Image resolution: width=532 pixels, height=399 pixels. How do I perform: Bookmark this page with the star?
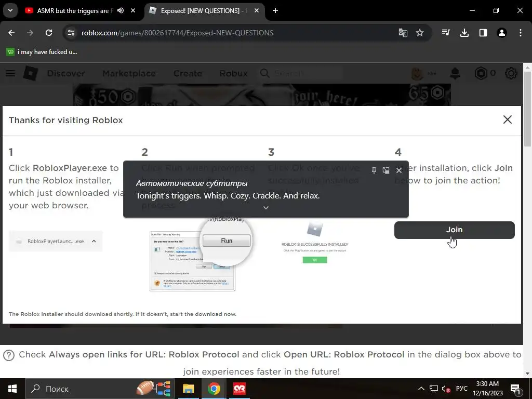coord(420,33)
